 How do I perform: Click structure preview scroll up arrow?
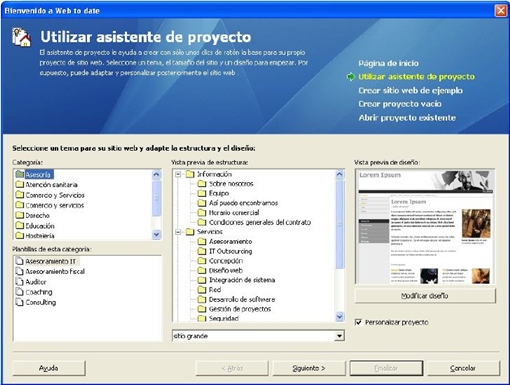click(x=339, y=174)
